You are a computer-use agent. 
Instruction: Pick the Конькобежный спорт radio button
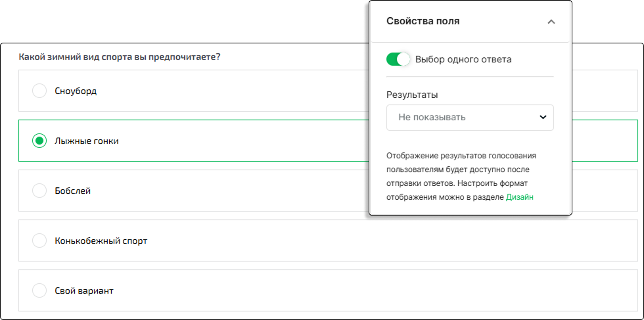click(39, 240)
